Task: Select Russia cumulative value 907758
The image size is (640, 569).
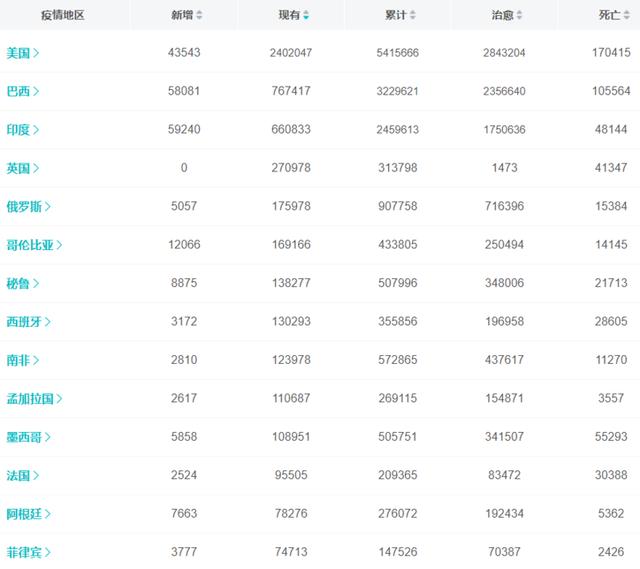Action: click(398, 206)
